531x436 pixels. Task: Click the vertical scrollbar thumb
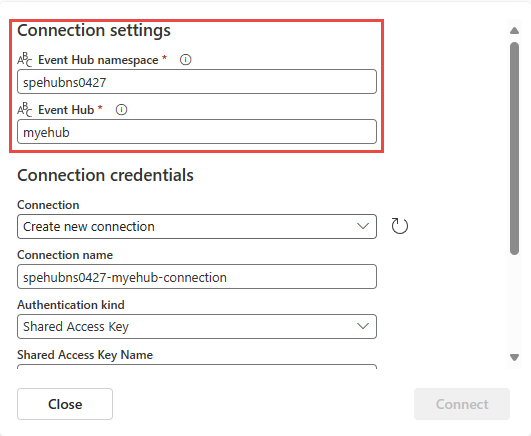point(514,148)
